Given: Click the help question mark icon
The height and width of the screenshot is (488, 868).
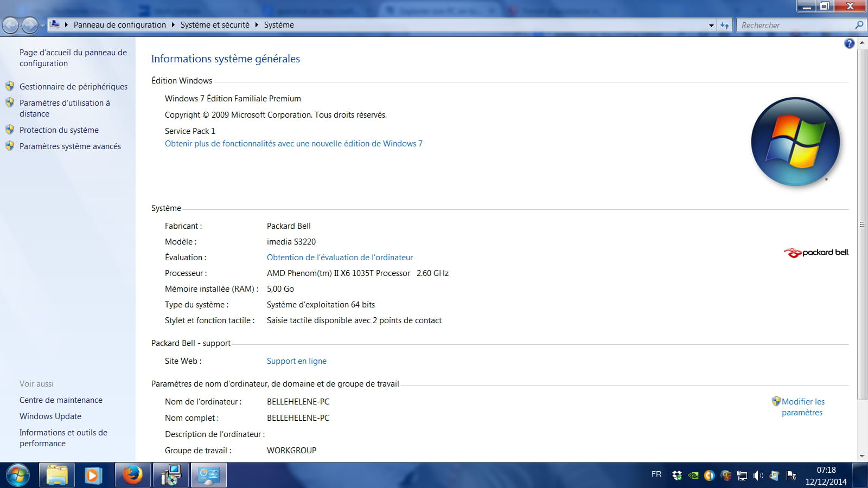Looking at the screenshot, I should [x=850, y=43].
